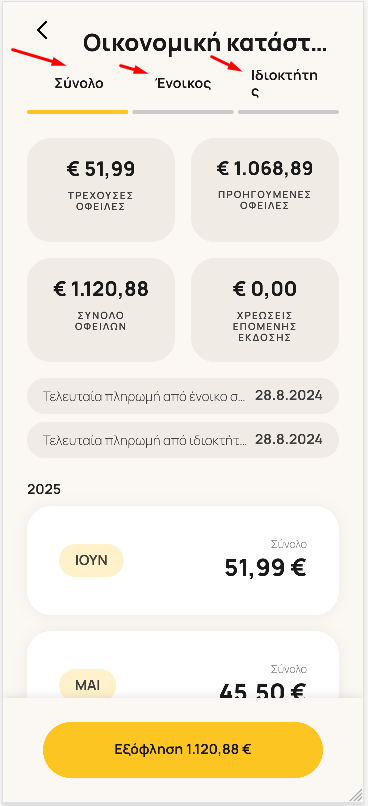Open the ΜΑΙ month entry card

tap(183, 664)
